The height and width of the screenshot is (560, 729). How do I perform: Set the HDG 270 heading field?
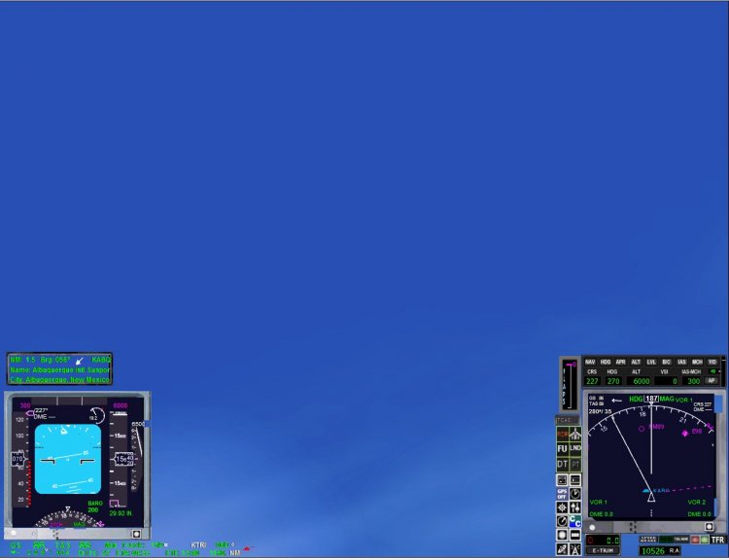click(x=613, y=381)
